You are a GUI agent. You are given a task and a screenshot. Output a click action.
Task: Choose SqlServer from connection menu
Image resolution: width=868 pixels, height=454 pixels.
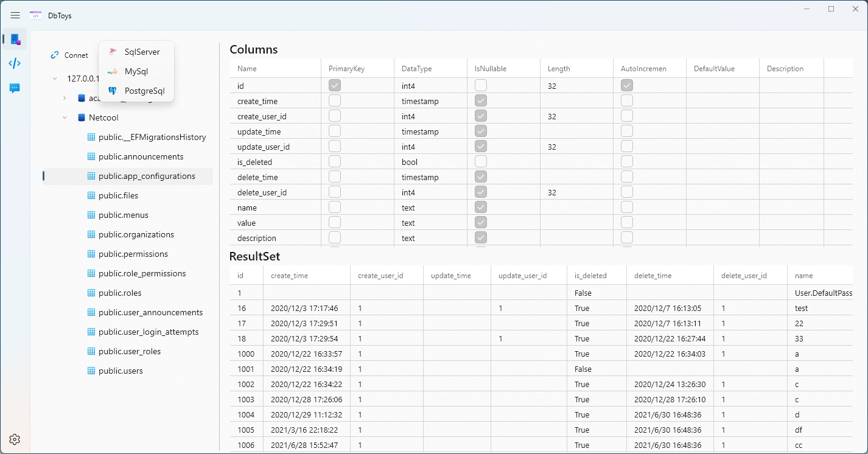[x=136, y=52]
